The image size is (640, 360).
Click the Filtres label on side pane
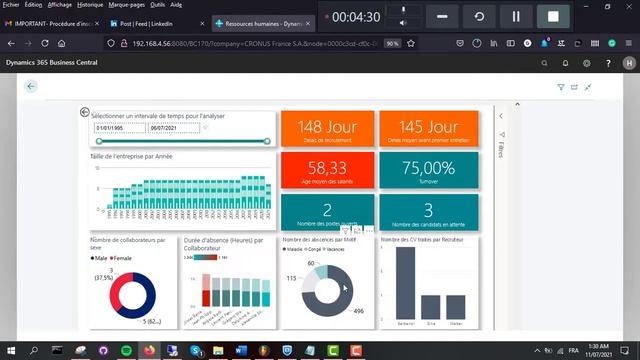pos(501,149)
